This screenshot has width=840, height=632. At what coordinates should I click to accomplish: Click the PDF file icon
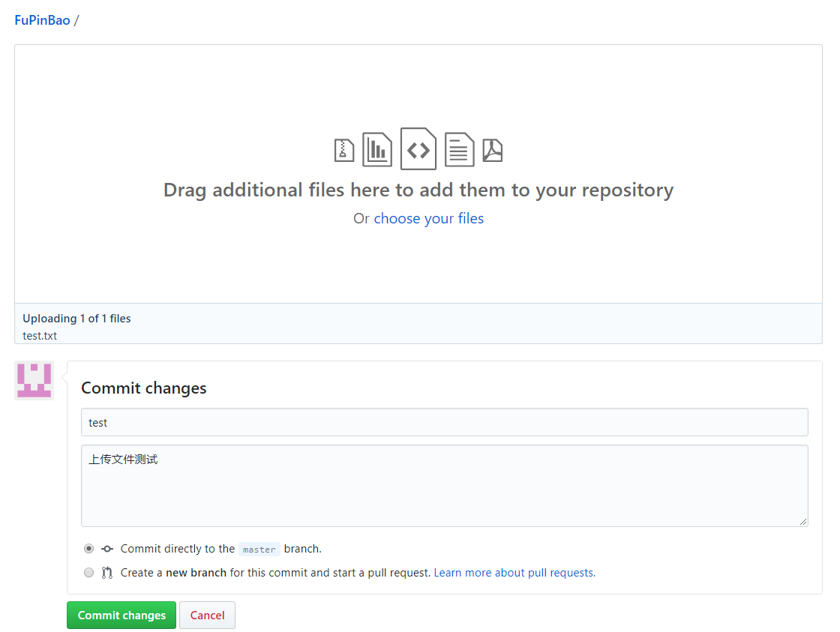pos(492,150)
